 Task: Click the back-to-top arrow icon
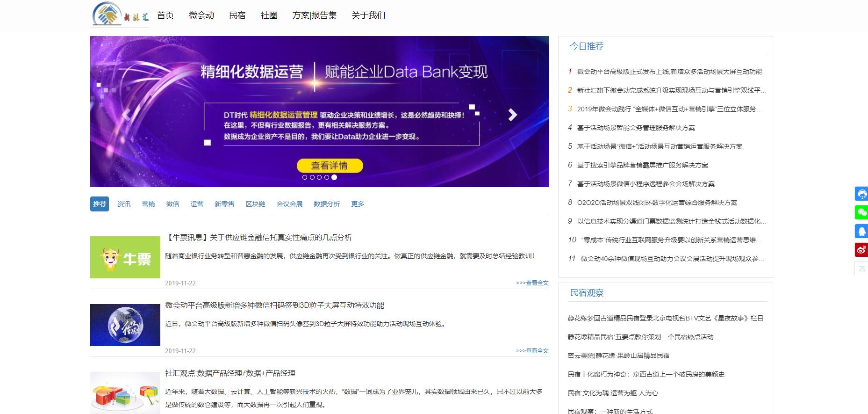(861, 269)
